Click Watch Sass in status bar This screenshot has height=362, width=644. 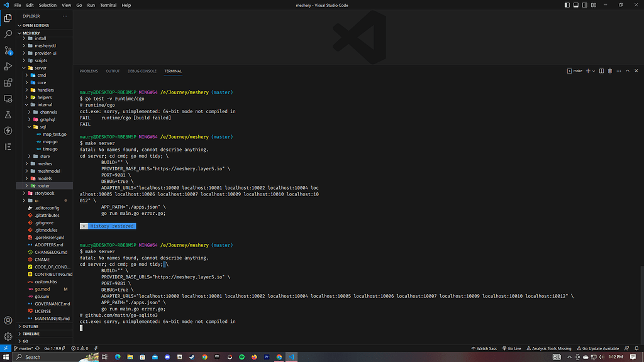[484, 348]
